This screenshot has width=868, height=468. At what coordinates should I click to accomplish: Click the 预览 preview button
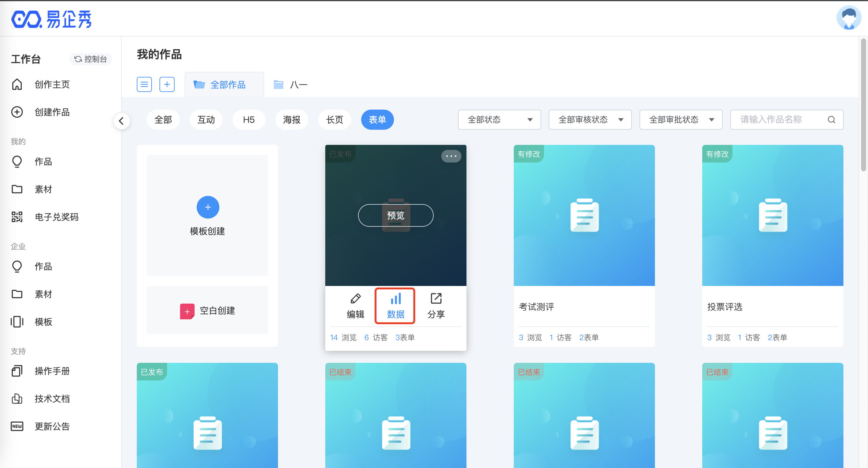pos(395,215)
